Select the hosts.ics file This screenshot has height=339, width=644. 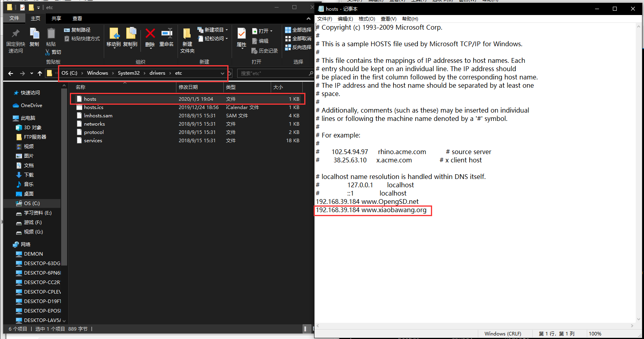[x=94, y=107]
